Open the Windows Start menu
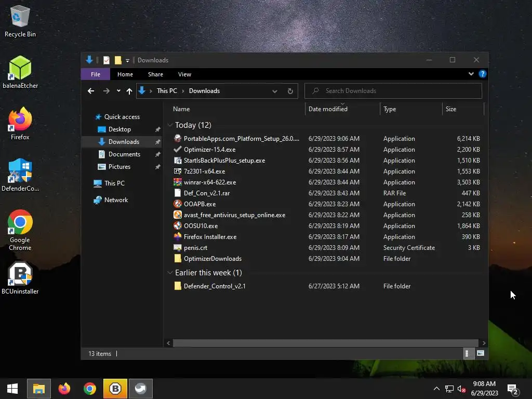The width and height of the screenshot is (532, 399). (12, 389)
